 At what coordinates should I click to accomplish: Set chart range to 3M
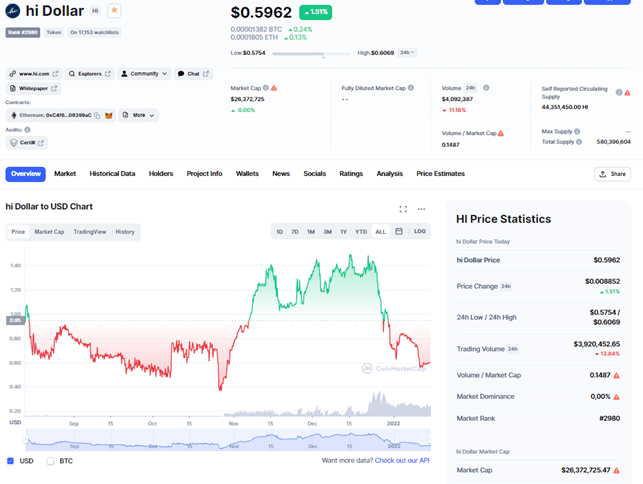[x=327, y=232]
